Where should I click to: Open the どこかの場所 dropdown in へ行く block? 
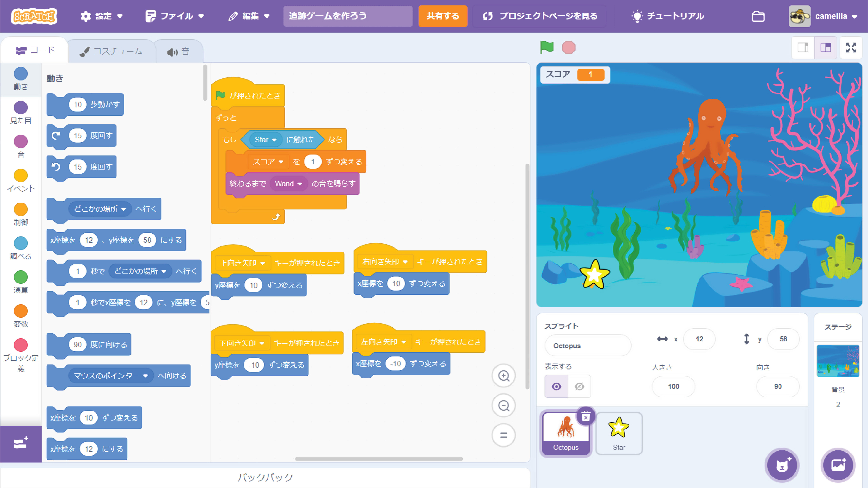pyautogui.click(x=100, y=209)
